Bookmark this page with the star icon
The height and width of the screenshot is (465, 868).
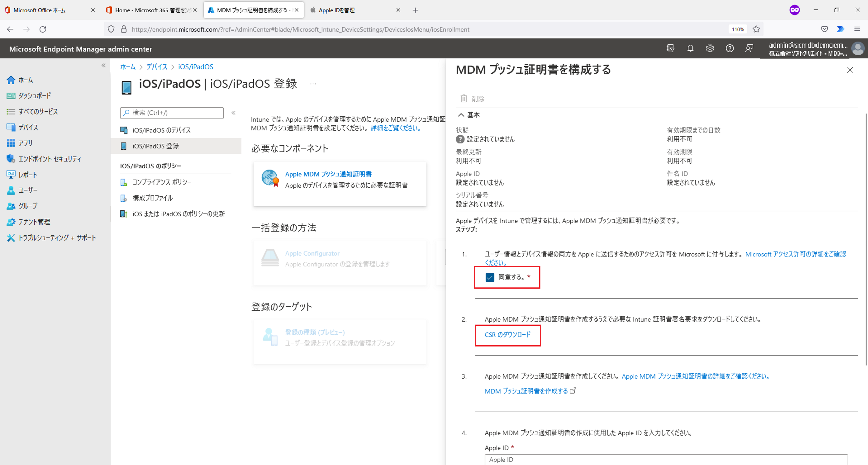point(756,29)
